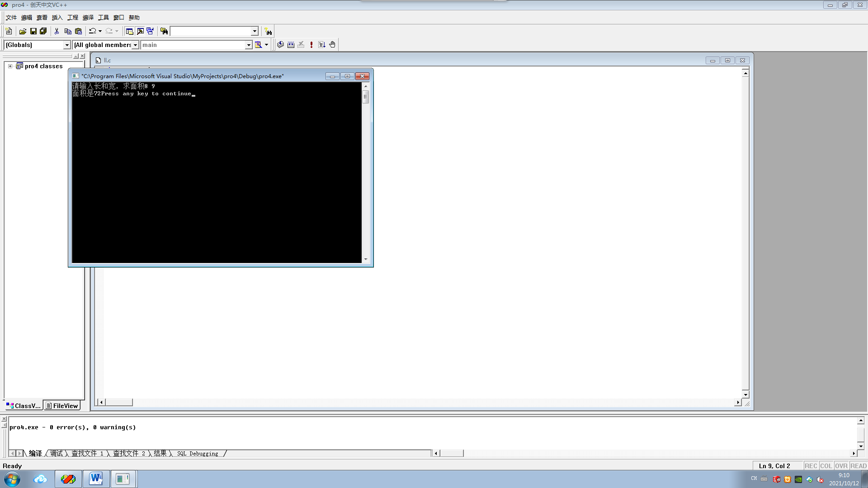Click the Cut scissors icon
This screenshot has height=488, width=868.
coord(57,31)
